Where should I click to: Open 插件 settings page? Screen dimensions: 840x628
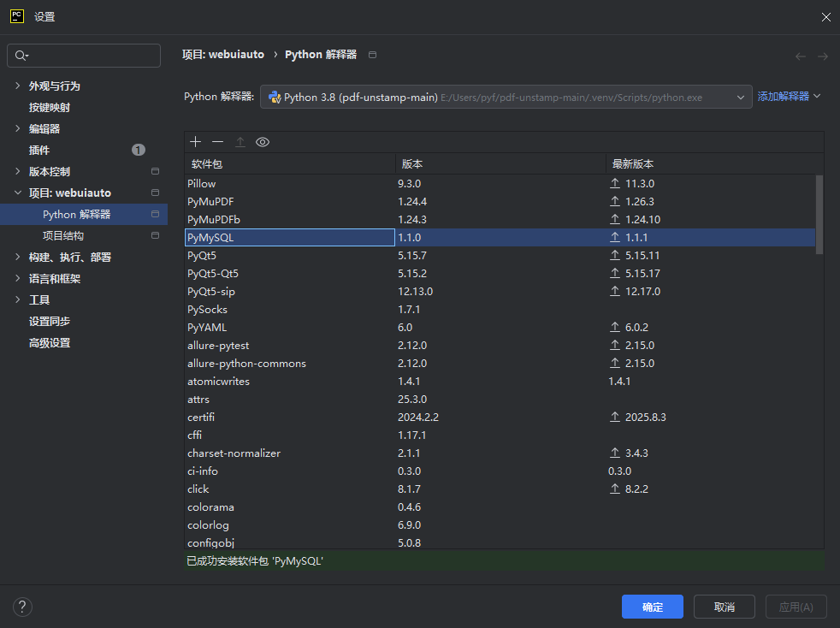pos(39,150)
